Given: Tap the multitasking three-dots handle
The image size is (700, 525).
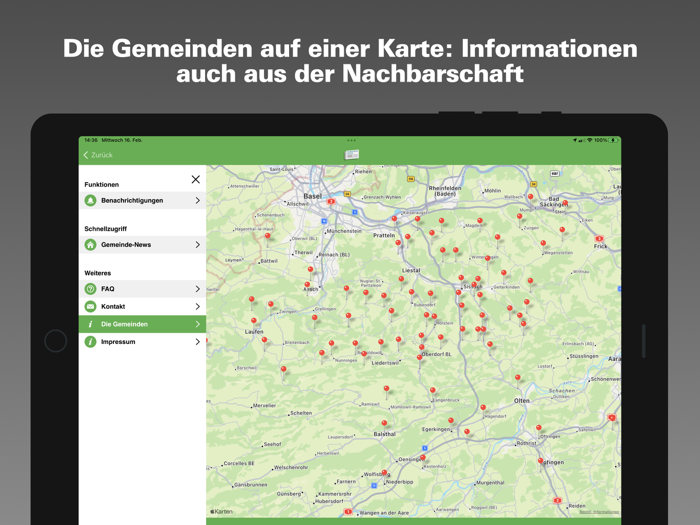Looking at the screenshot, I should point(351,140).
